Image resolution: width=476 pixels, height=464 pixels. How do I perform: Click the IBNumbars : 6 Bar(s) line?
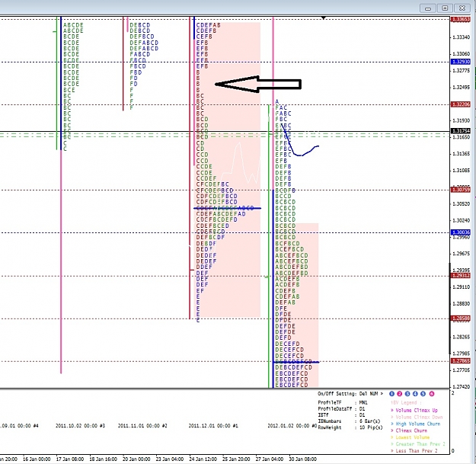pos(349,421)
